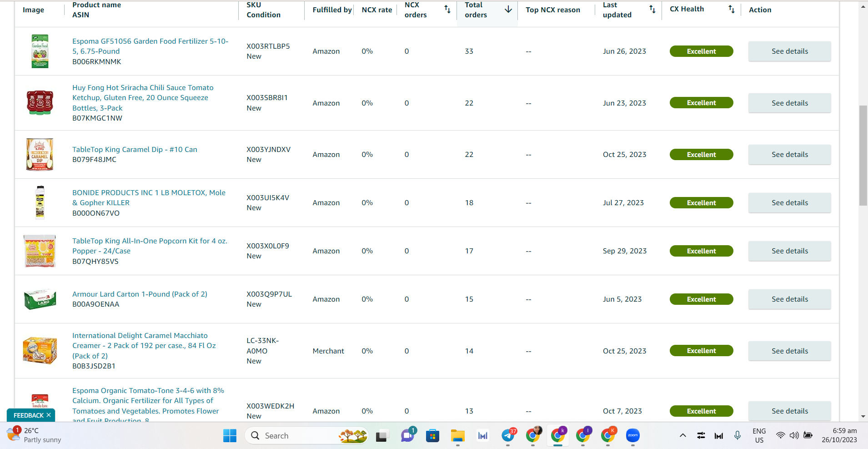
Task: Click the International Delight creamer thumbnail
Action: 40,350
